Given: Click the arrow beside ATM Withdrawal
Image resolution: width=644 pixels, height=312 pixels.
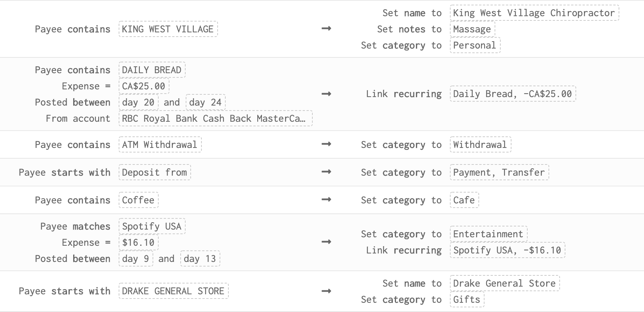Looking at the screenshot, I should point(326,144).
